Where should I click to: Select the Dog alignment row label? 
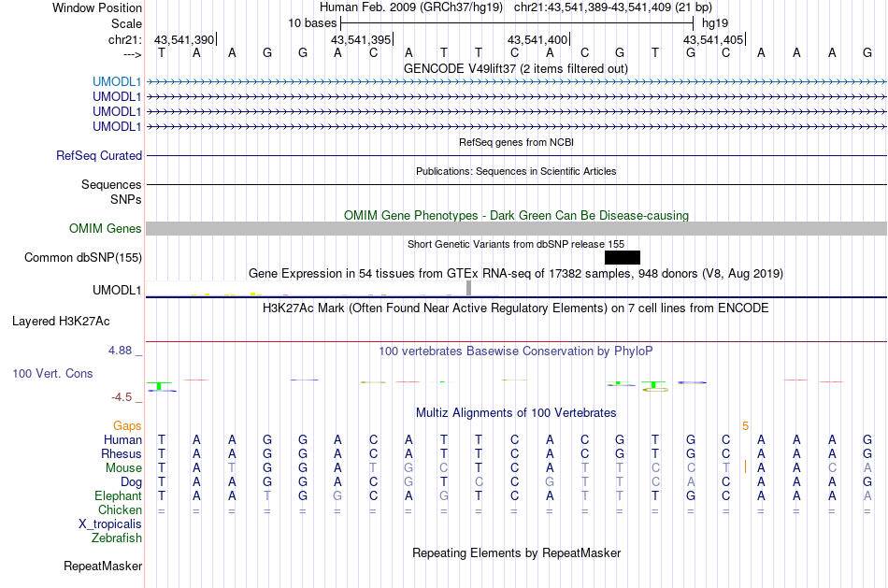(131, 482)
